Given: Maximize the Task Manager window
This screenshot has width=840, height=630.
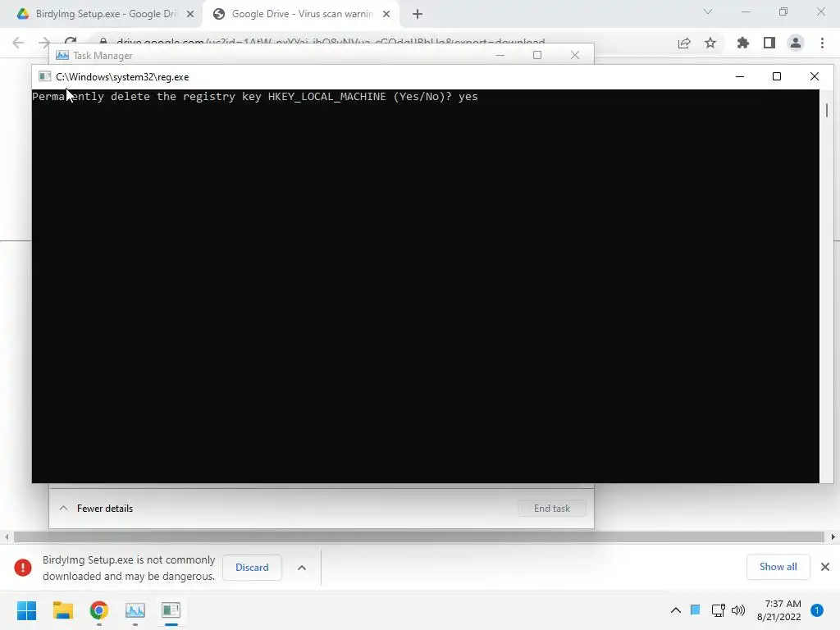Looking at the screenshot, I should coord(537,55).
